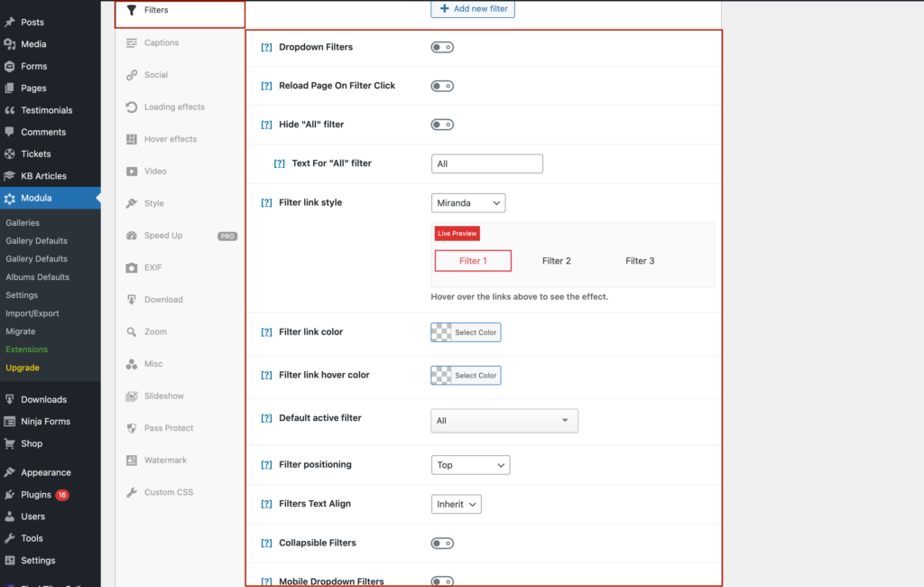Open Appearance in the admin sidebar
Screen dimensions: 924x587
[x=46, y=471]
